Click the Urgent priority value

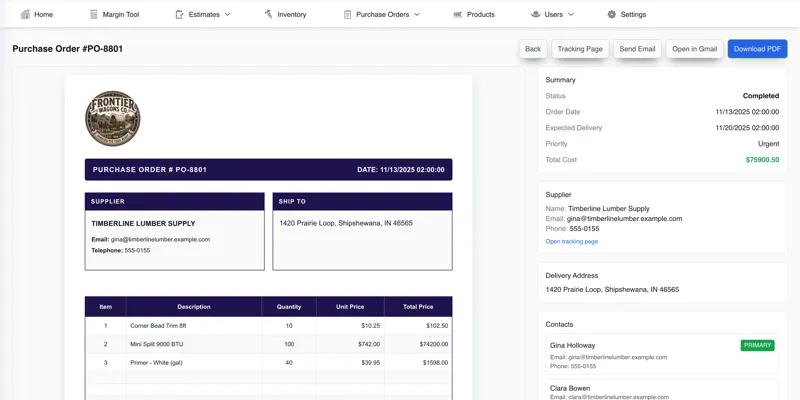(768, 144)
